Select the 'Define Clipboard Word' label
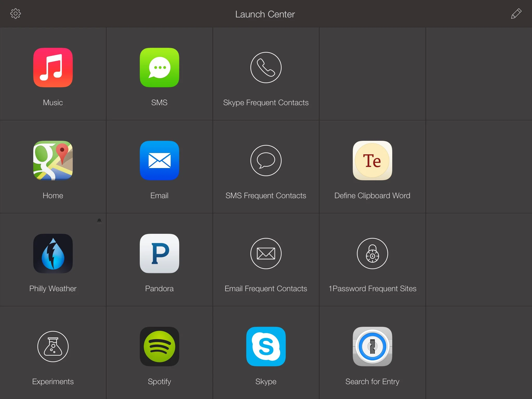Screen dimensions: 532x399 (373, 196)
